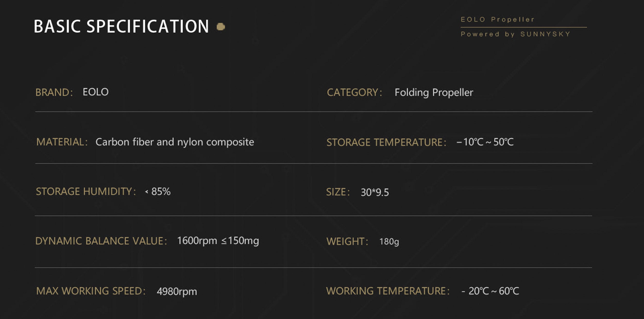Click the BRAND label
This screenshot has height=319, width=644.
54,92
